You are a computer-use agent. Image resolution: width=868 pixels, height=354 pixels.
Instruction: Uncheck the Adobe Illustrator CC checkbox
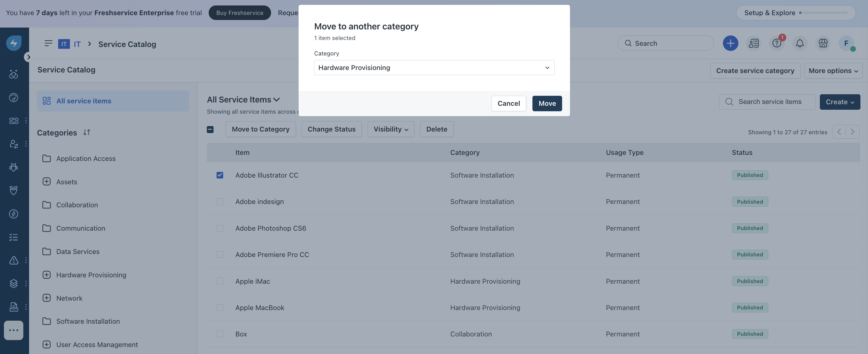click(x=220, y=175)
